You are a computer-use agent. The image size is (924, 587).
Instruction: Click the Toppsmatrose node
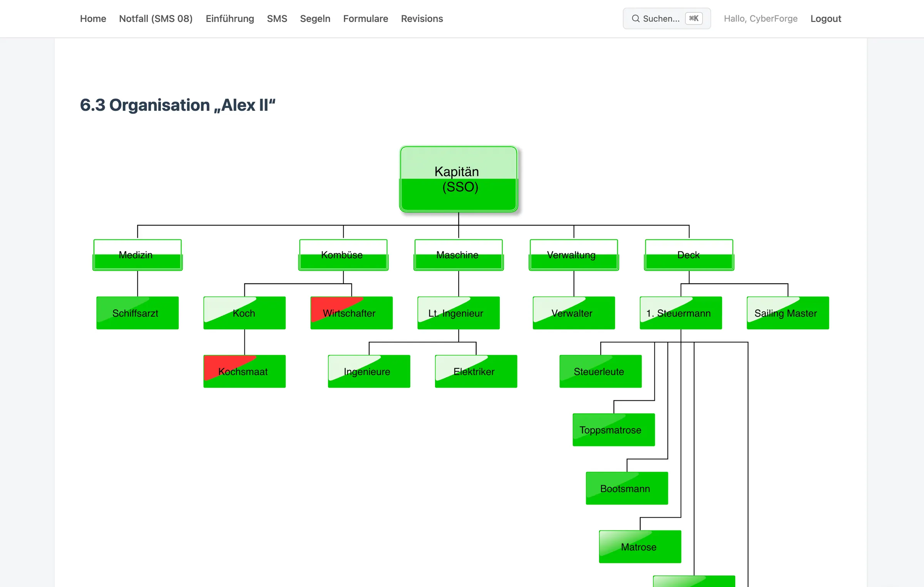tap(614, 430)
